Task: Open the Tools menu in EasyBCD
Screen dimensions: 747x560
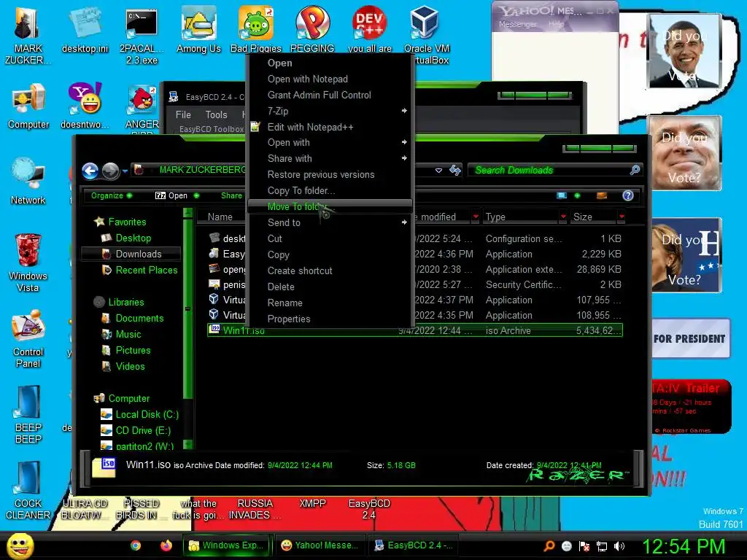Action: 216,114
